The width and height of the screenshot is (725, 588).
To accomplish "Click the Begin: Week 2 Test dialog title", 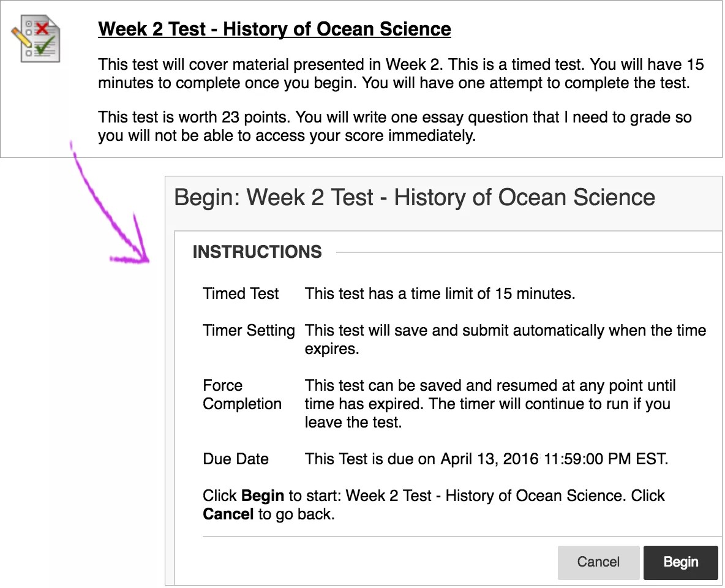I will 415,197.
